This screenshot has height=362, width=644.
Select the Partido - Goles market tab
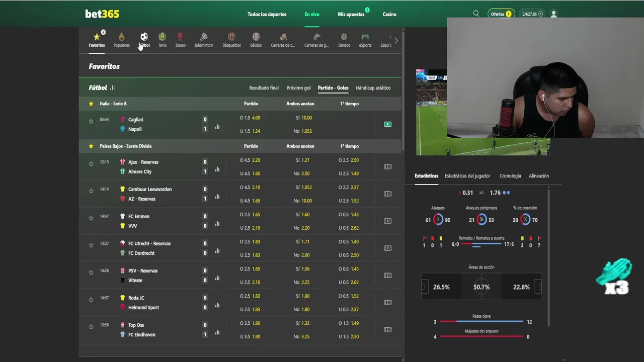click(333, 88)
